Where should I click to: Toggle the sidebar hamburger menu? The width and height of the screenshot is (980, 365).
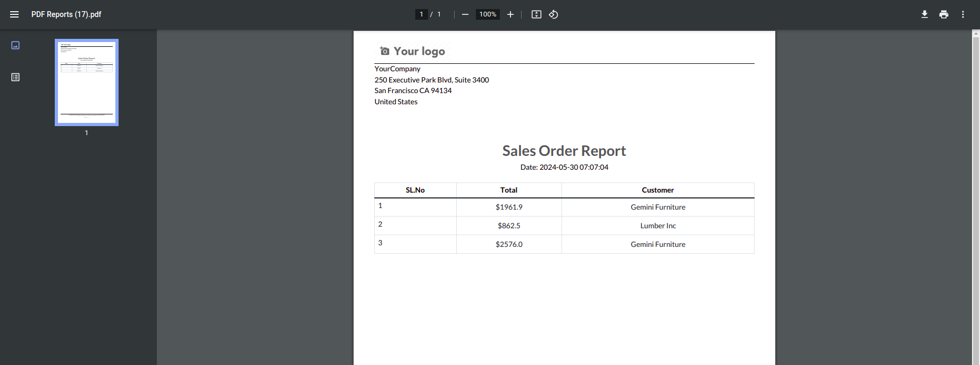pos(14,14)
